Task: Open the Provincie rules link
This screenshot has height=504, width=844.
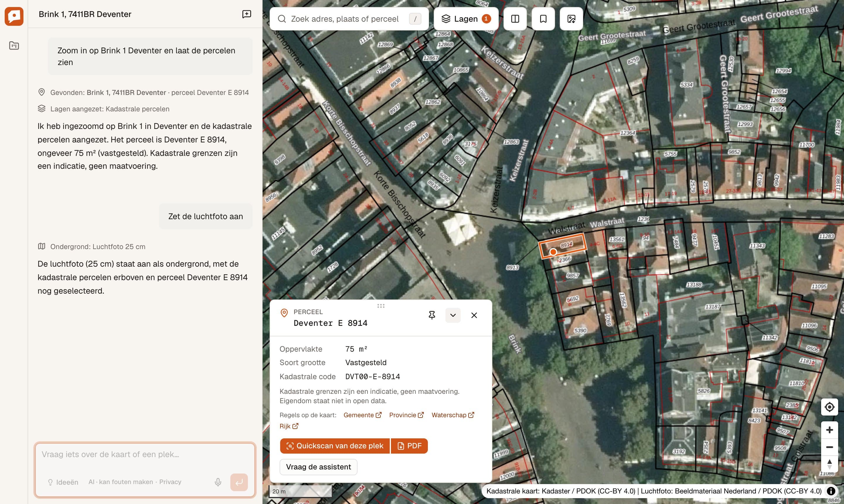Action: (406, 415)
